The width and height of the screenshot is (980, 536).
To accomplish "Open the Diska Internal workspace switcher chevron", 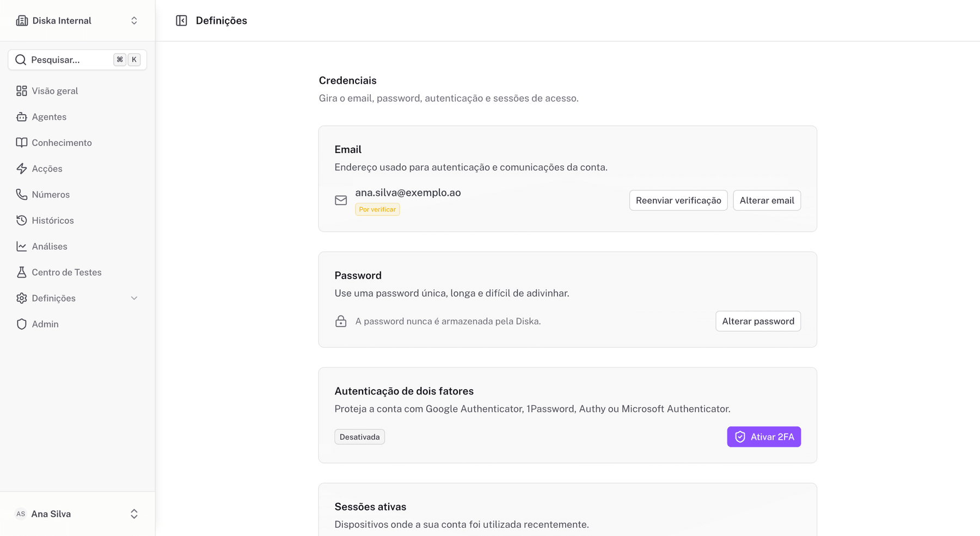I will (x=134, y=21).
